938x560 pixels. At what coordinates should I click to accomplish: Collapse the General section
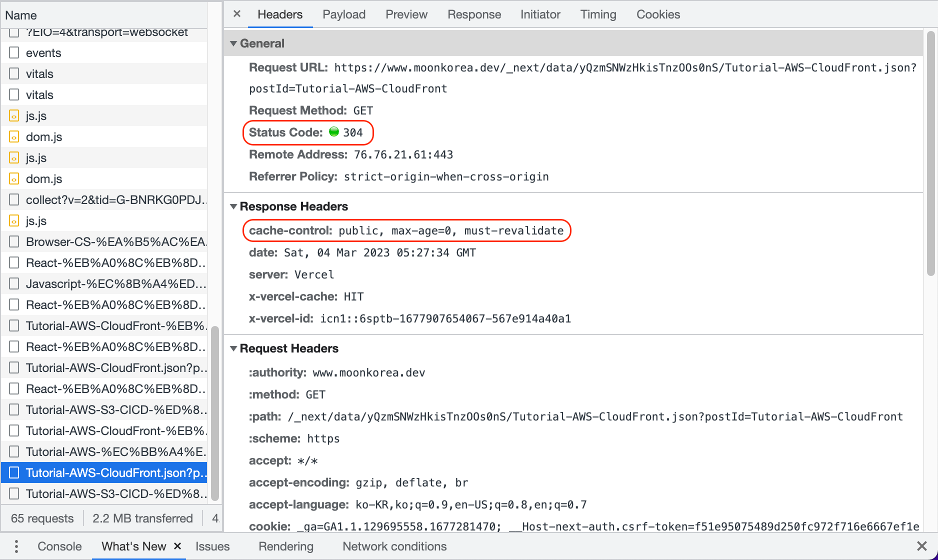pyautogui.click(x=233, y=43)
